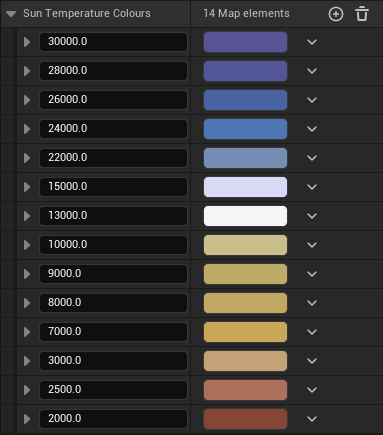Expand the 15000.0 entry triangle
The height and width of the screenshot is (435, 383).
(x=27, y=187)
